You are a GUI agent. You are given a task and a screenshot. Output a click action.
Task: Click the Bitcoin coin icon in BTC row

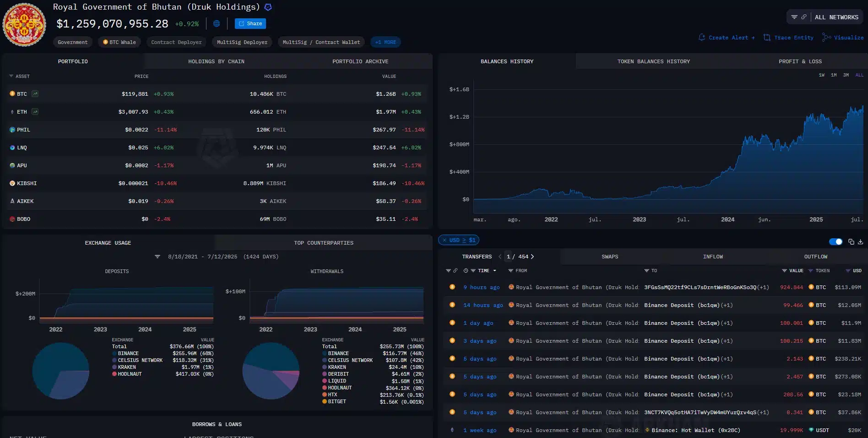[x=12, y=93]
